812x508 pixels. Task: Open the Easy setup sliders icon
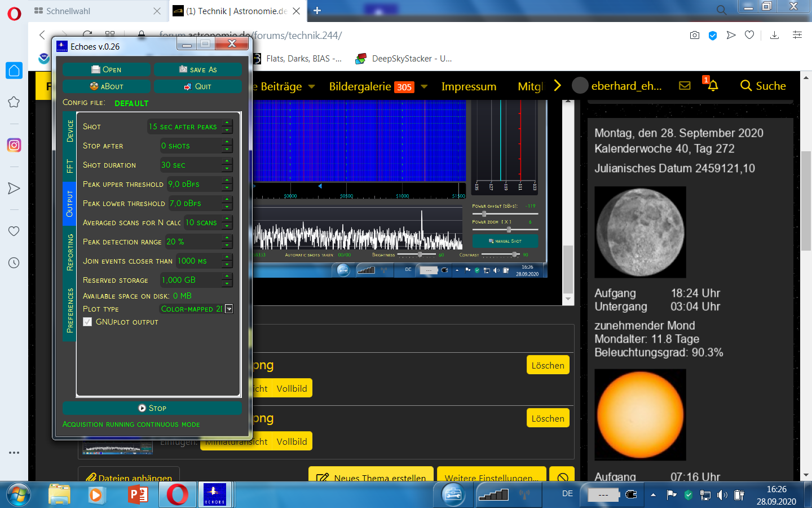pos(797,35)
